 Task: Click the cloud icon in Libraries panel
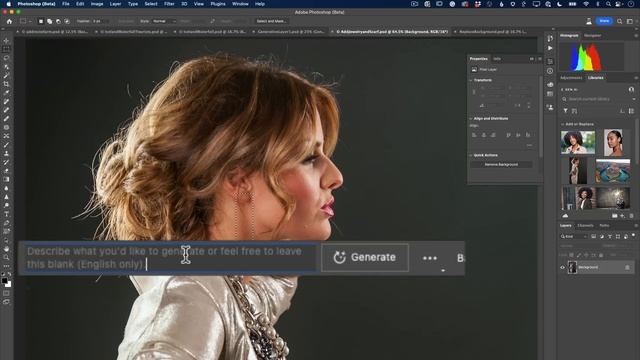pyautogui.click(x=565, y=216)
